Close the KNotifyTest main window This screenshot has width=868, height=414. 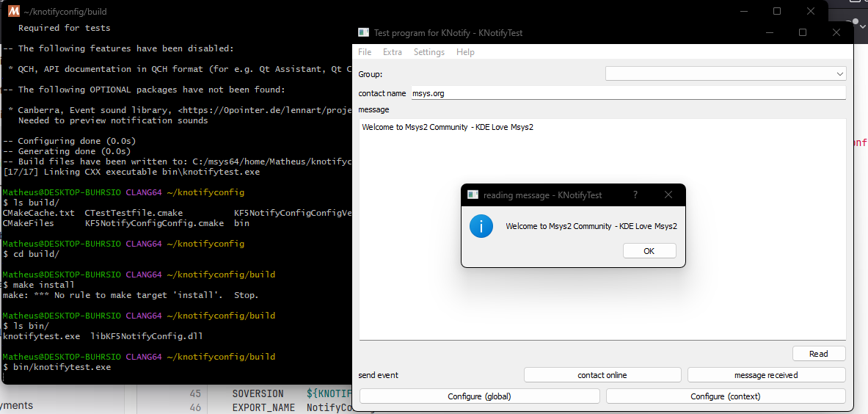click(836, 32)
